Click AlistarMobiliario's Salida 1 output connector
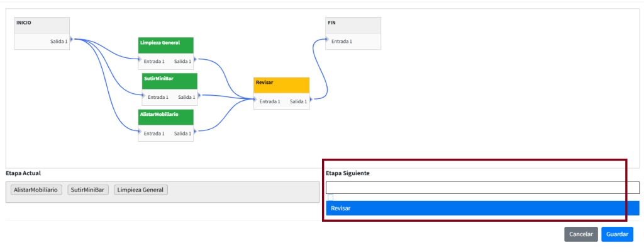 coord(195,133)
